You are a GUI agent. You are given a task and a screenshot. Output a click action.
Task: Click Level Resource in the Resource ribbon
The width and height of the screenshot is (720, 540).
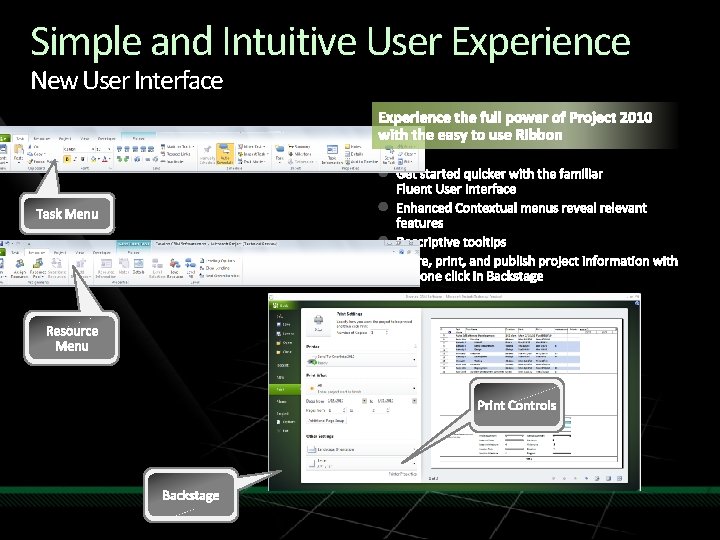[x=174, y=268]
